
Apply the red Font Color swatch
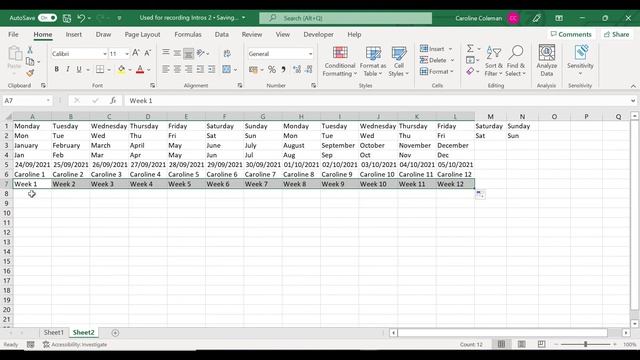click(140, 69)
